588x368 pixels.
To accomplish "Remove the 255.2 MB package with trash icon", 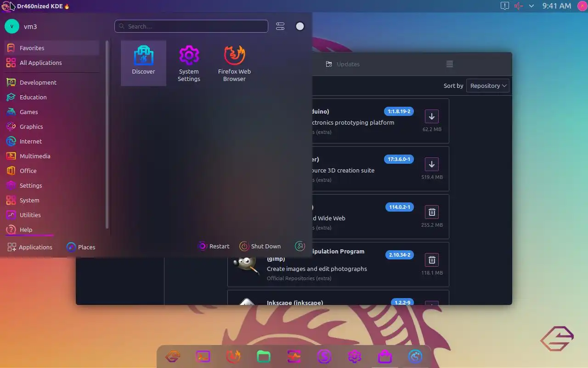I will [432, 212].
